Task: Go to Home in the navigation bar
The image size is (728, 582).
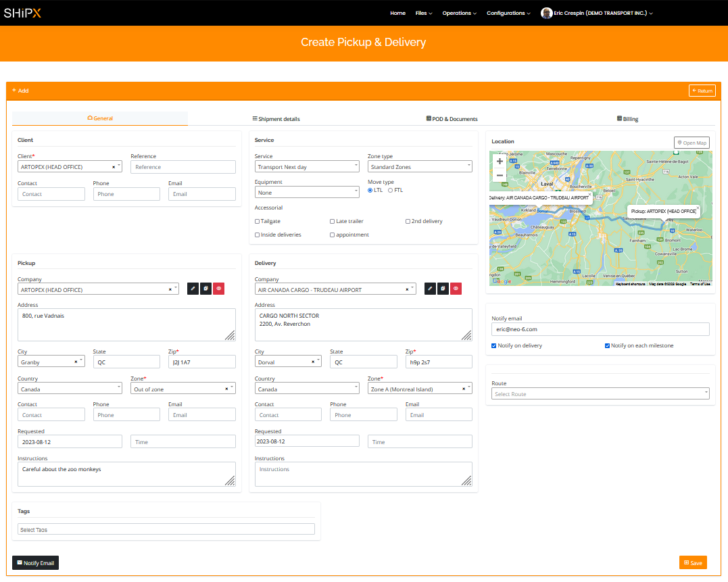Action: pos(398,13)
